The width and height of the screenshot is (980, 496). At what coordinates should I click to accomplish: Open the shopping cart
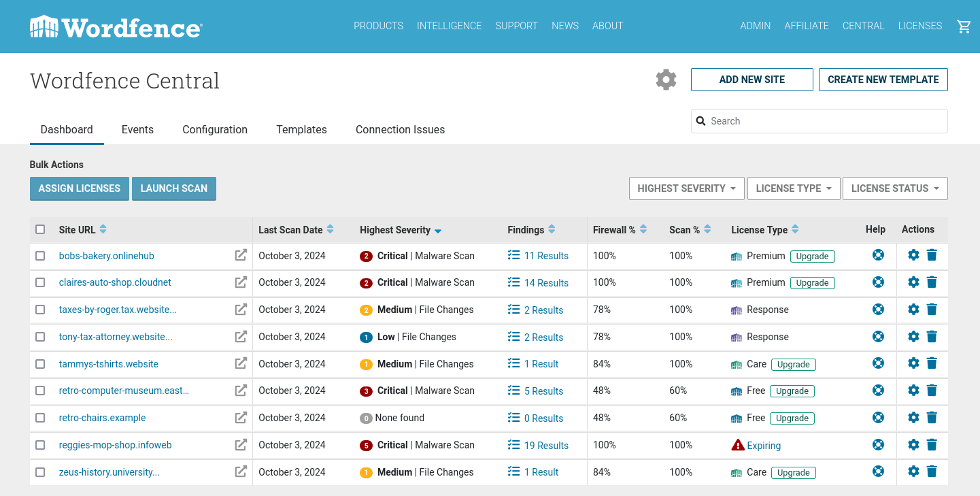[x=964, y=26]
